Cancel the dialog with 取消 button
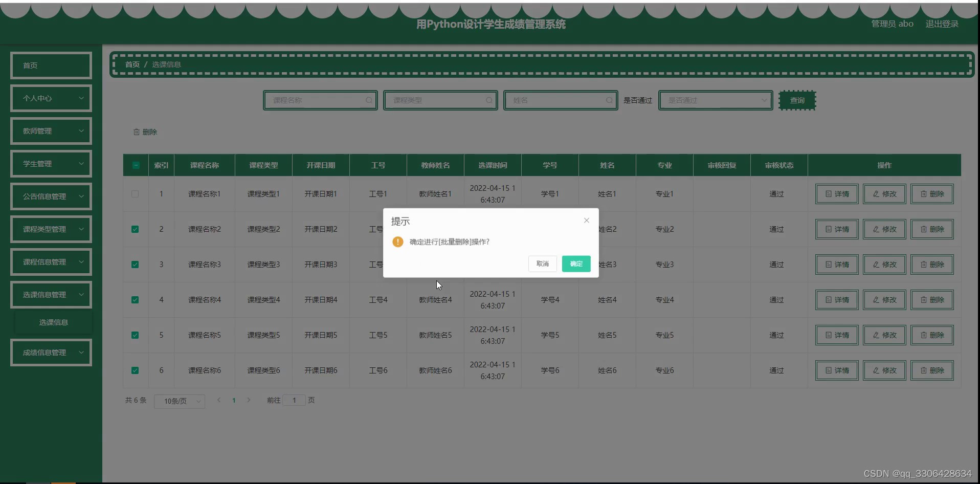Image resolution: width=980 pixels, height=484 pixels. click(543, 264)
